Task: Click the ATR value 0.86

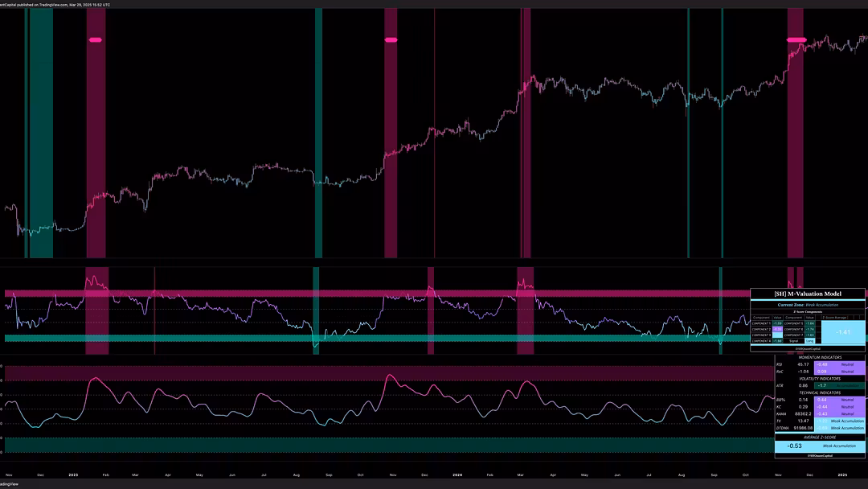Action: pyautogui.click(x=803, y=385)
